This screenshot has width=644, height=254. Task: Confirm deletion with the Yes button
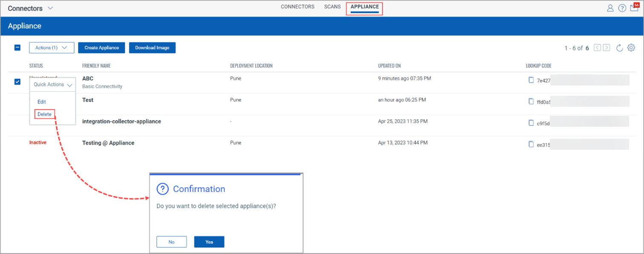pyautogui.click(x=209, y=242)
